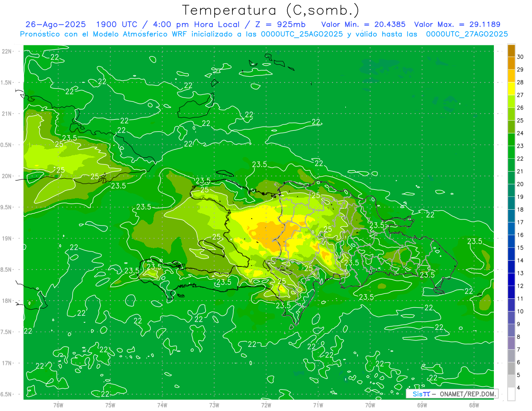This screenshot has width=532, height=411.
Task: Click the '18N' latitude axis label
Action: (x=7, y=301)
